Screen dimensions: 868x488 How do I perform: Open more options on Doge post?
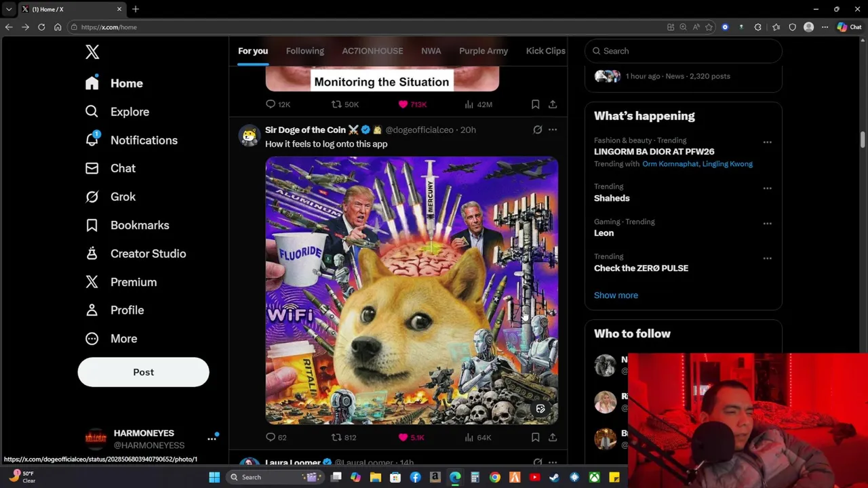(x=553, y=129)
